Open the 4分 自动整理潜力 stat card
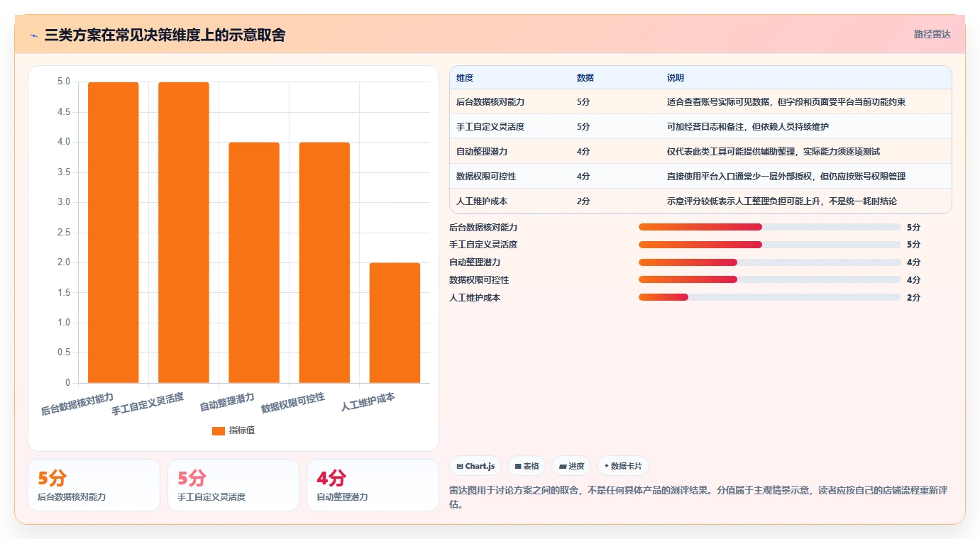 point(373,485)
